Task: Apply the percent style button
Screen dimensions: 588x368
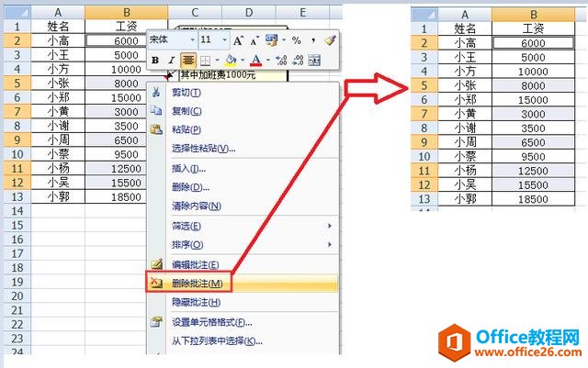Action: coord(296,40)
